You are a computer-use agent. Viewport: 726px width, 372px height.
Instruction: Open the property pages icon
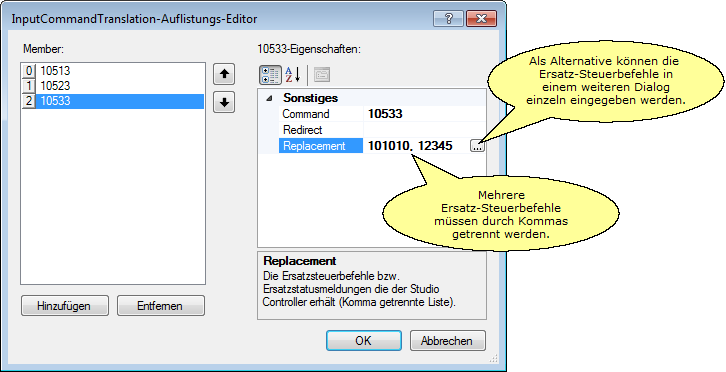322,75
